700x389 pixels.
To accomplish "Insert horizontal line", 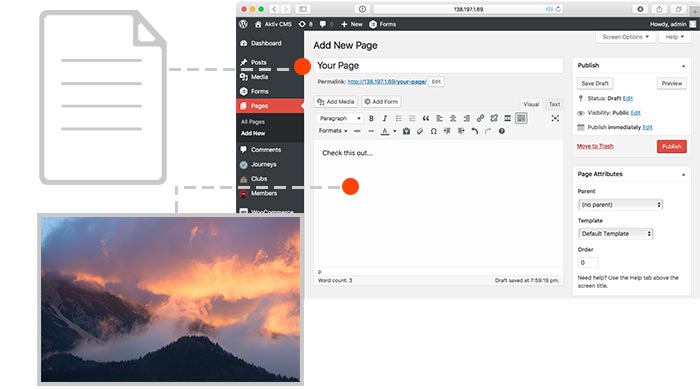I will (x=371, y=131).
